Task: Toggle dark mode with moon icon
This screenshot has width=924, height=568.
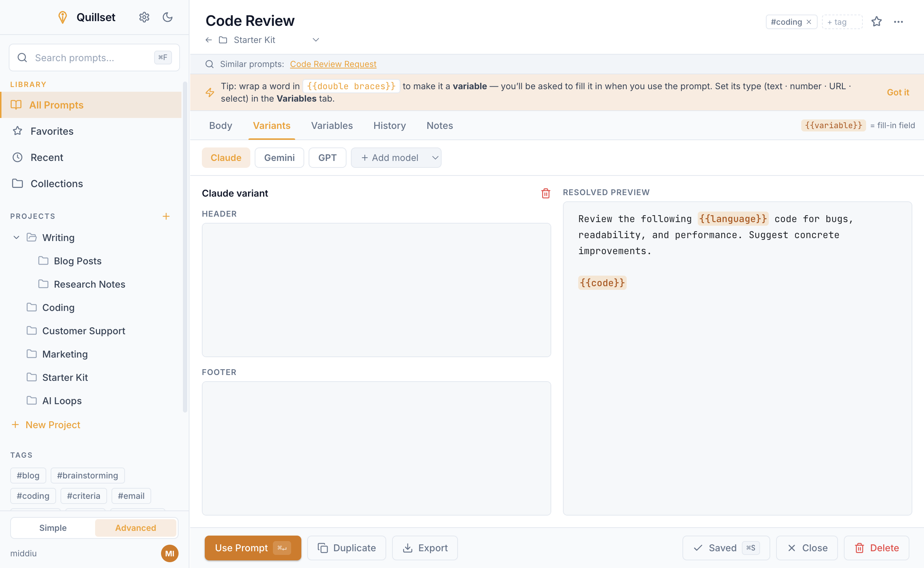Action: [x=167, y=17]
